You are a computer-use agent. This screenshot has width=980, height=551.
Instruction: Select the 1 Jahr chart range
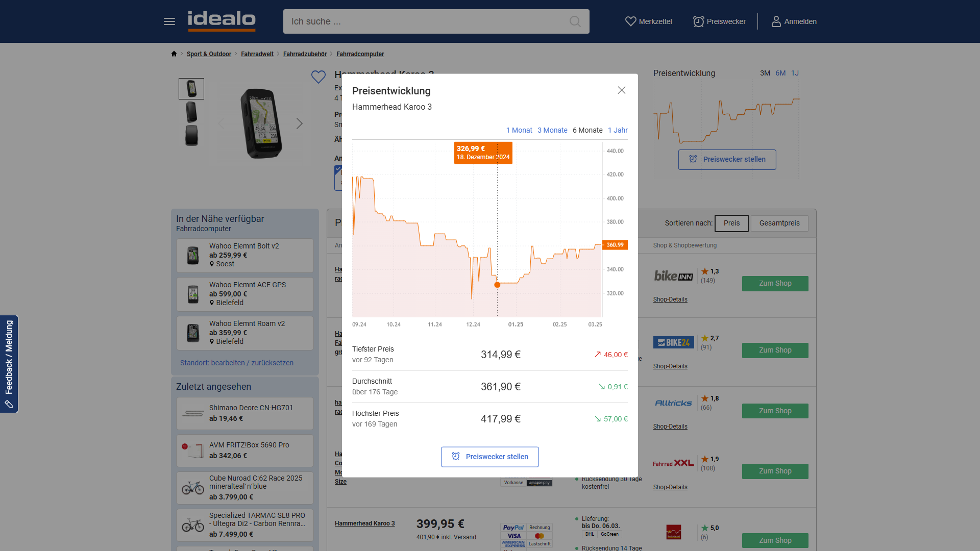point(618,131)
